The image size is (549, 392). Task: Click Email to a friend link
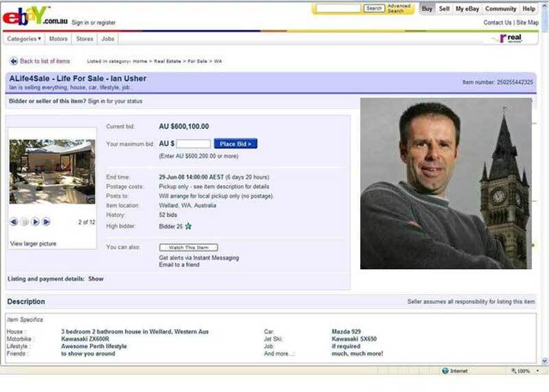[179, 265]
